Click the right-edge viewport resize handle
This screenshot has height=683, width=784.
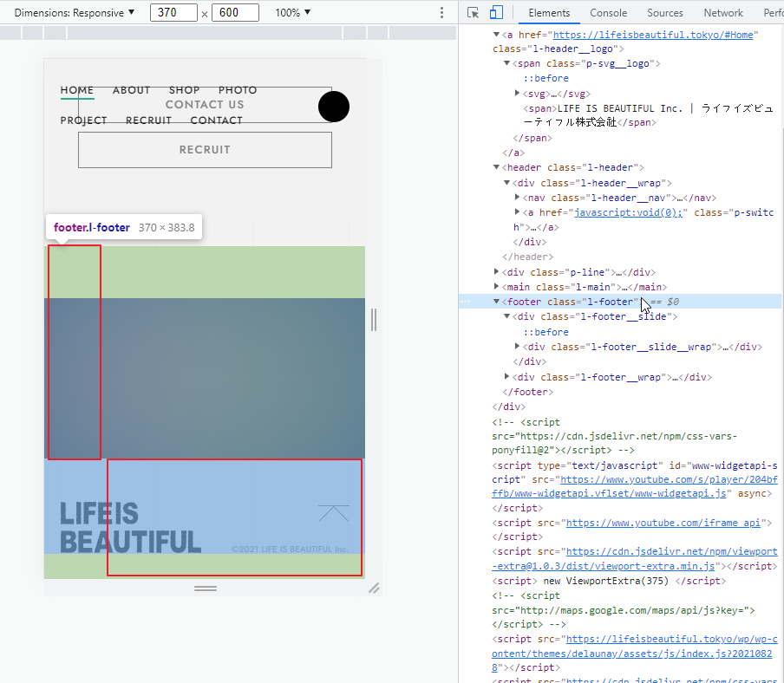(374, 320)
